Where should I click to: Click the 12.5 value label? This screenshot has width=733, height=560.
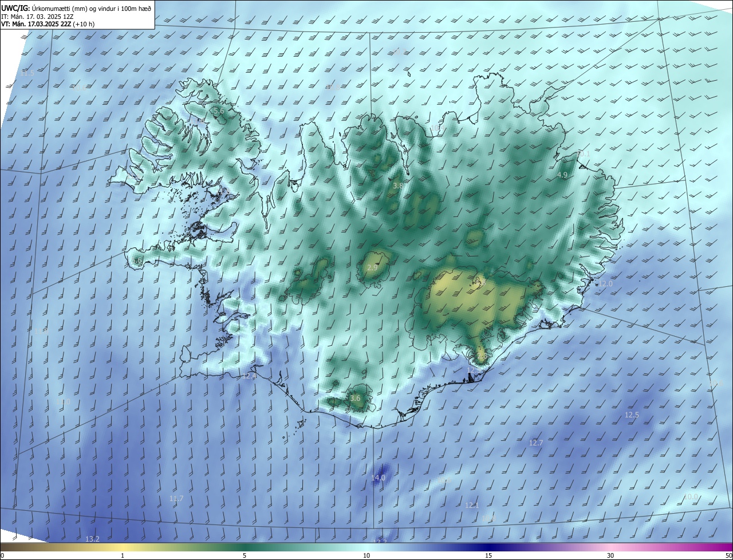632,415
